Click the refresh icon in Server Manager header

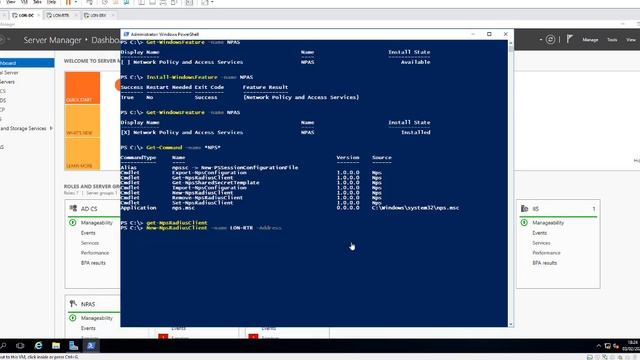[550, 40]
